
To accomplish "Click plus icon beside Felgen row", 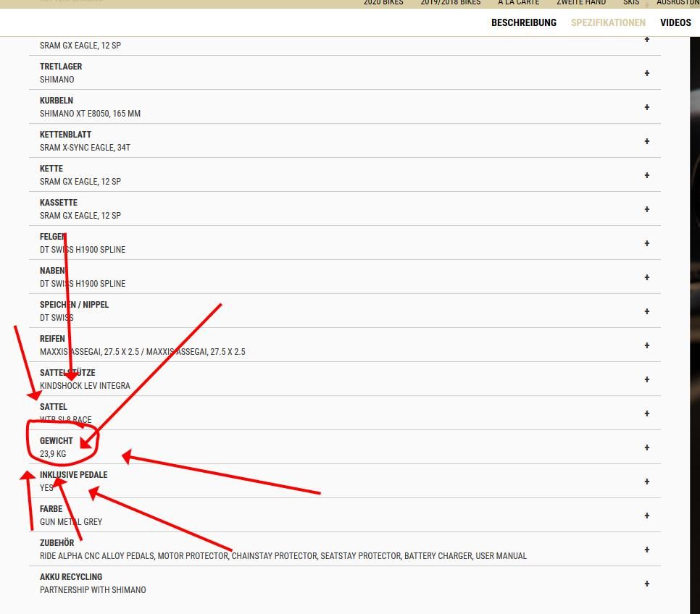I will click(x=646, y=243).
